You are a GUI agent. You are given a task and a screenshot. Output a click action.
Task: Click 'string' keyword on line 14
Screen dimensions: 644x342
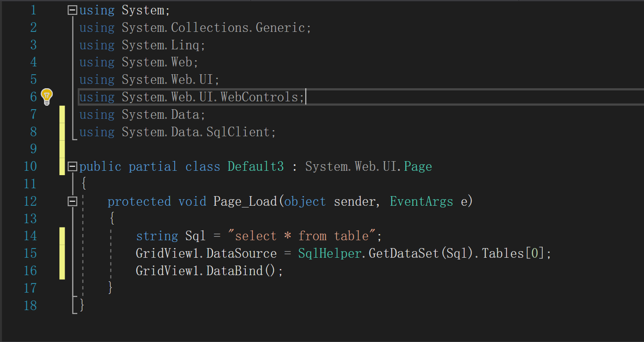click(x=157, y=236)
